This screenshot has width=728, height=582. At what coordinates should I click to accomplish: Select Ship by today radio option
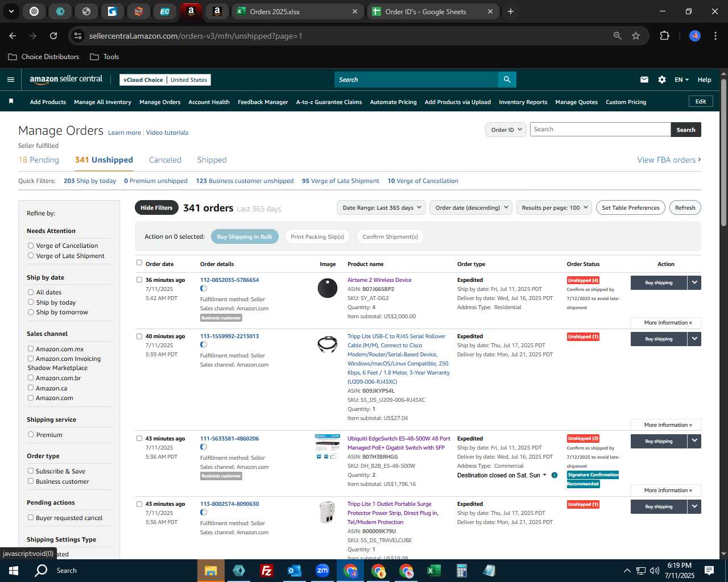31,302
